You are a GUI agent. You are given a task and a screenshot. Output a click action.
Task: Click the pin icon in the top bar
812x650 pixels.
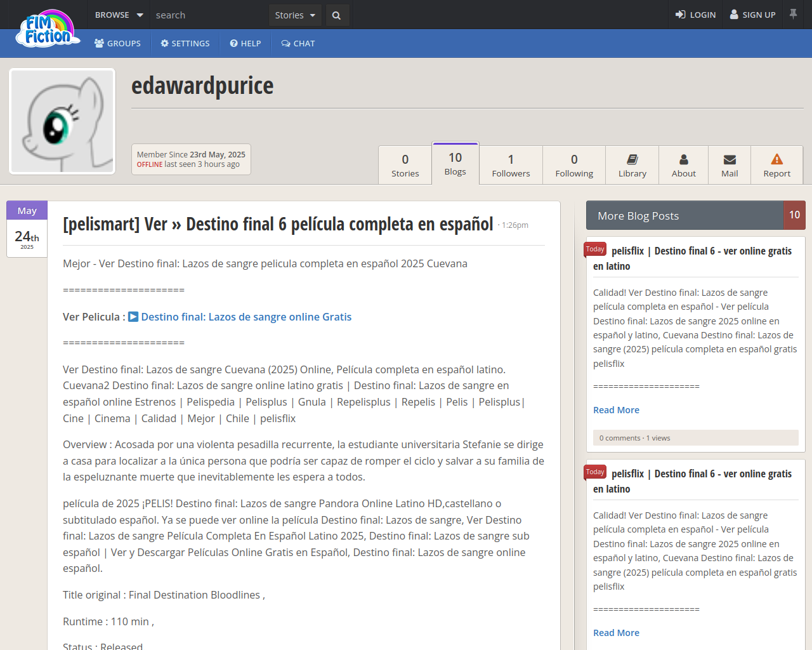(x=793, y=14)
